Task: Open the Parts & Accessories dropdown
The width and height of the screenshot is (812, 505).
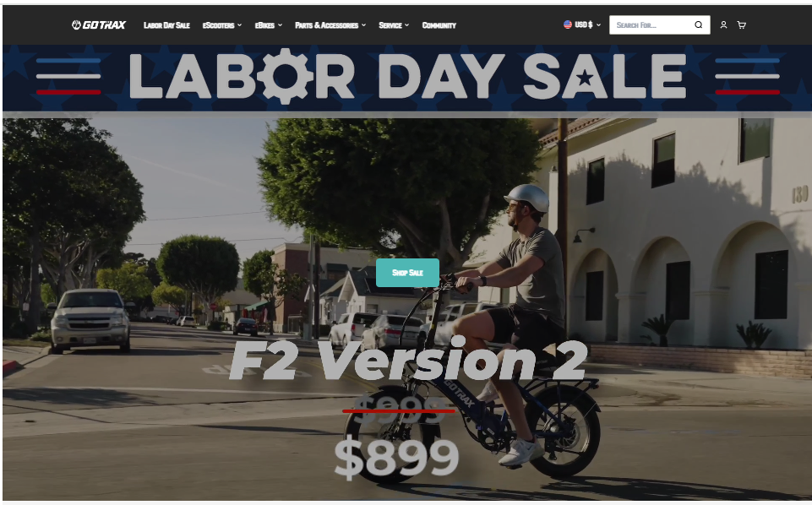Action: coord(330,24)
